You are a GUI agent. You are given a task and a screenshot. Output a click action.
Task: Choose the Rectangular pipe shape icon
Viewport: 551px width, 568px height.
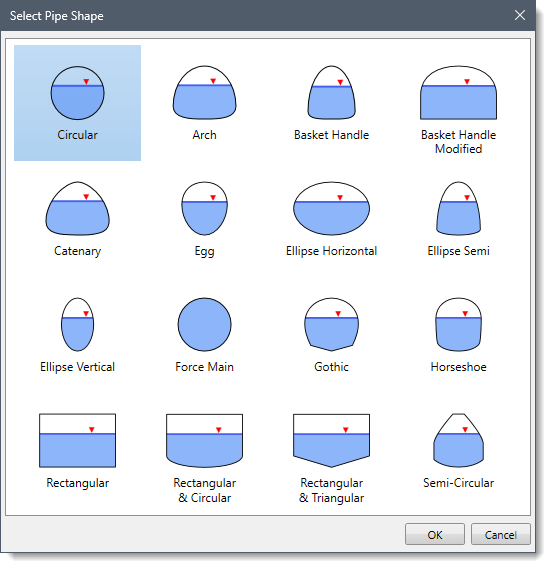pyautogui.click(x=78, y=440)
